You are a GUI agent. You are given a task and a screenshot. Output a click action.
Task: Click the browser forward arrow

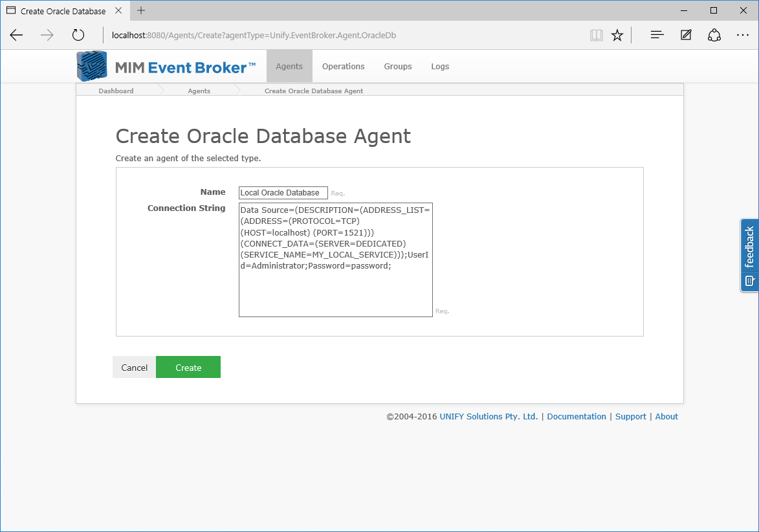pos(47,35)
